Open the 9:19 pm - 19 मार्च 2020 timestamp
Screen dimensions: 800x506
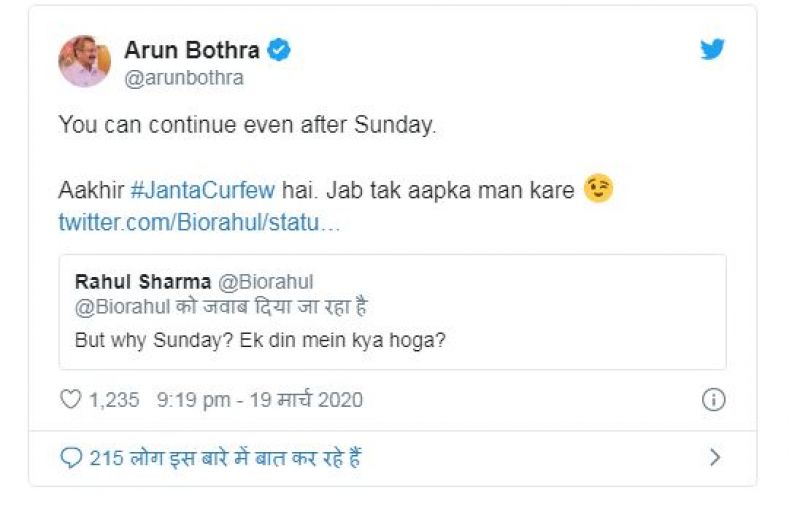click(260, 400)
